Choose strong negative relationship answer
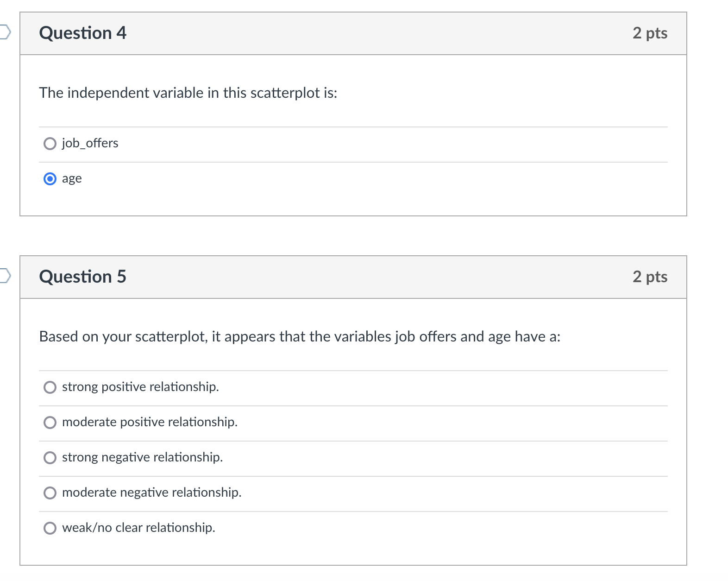The width and height of the screenshot is (728, 581). (50, 458)
